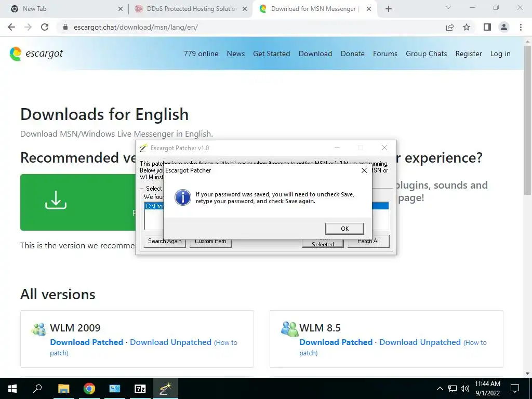Image resolution: width=532 pixels, height=399 pixels.
Task: Share this page via share icon
Action: [x=450, y=27]
